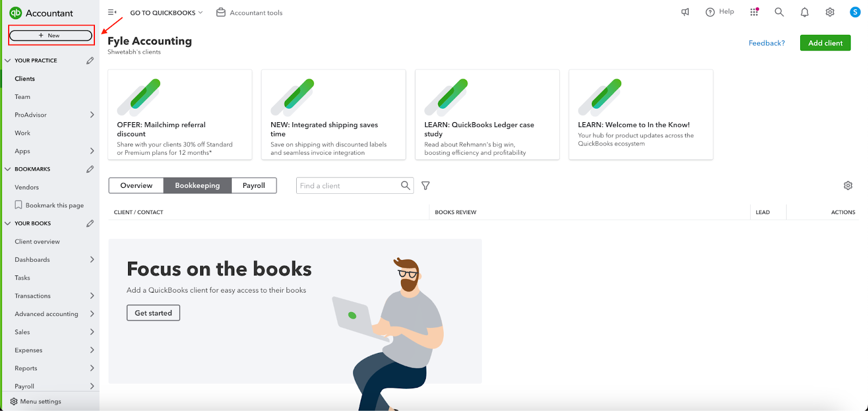Edit Bookmarks section with pencil icon
Screen dimensions: 868x411
point(90,169)
